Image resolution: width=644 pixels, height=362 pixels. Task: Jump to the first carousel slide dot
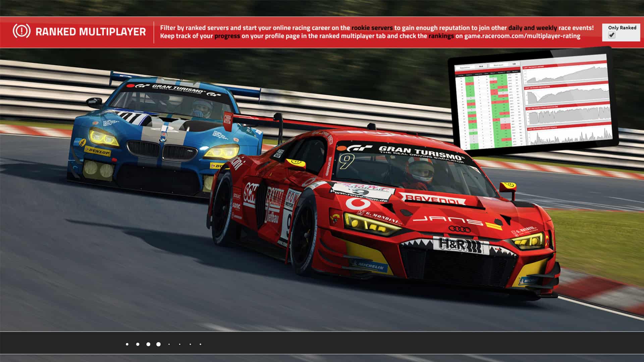click(127, 344)
